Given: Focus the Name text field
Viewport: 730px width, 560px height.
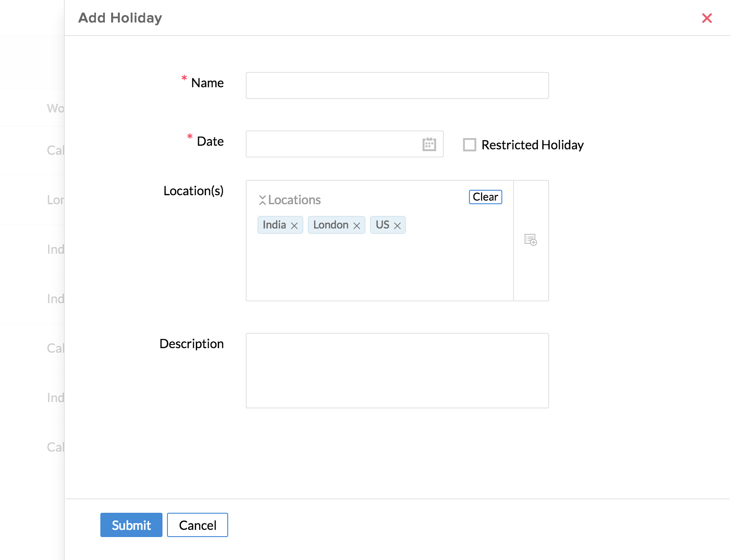Looking at the screenshot, I should (397, 85).
